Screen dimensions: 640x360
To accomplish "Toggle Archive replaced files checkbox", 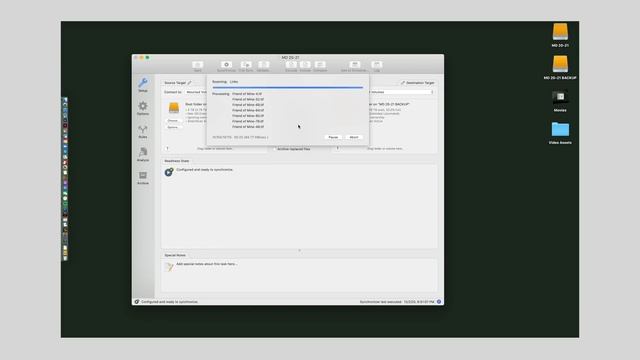I will [x=275, y=149].
